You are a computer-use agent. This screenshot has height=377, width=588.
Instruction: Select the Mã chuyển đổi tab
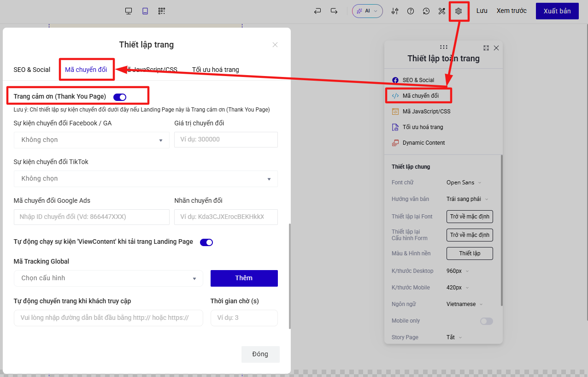tap(86, 70)
